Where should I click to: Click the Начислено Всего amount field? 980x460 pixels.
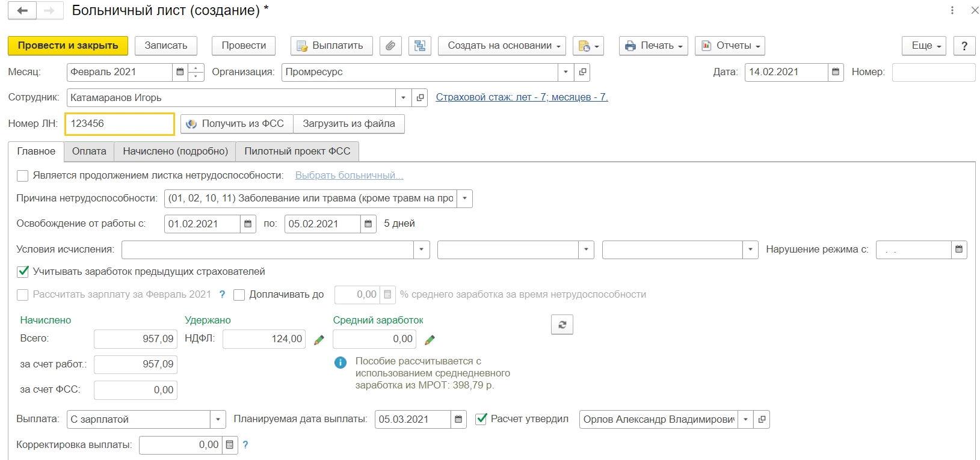[x=135, y=339]
